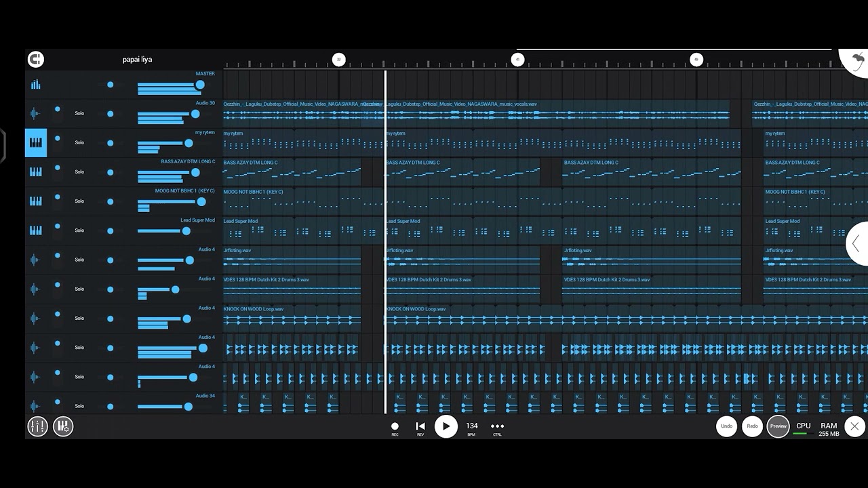Close the editor with the X button

(x=854, y=426)
